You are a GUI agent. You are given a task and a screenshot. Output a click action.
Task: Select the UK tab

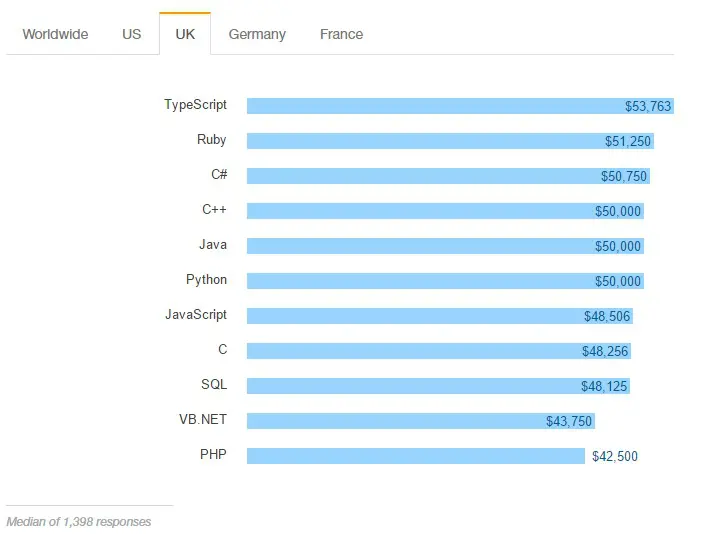coord(185,34)
